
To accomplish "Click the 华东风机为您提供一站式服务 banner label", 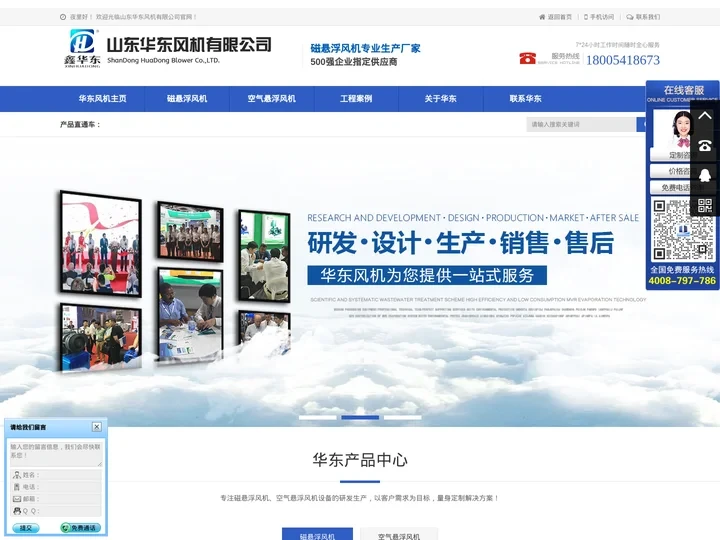I will 427,276.
